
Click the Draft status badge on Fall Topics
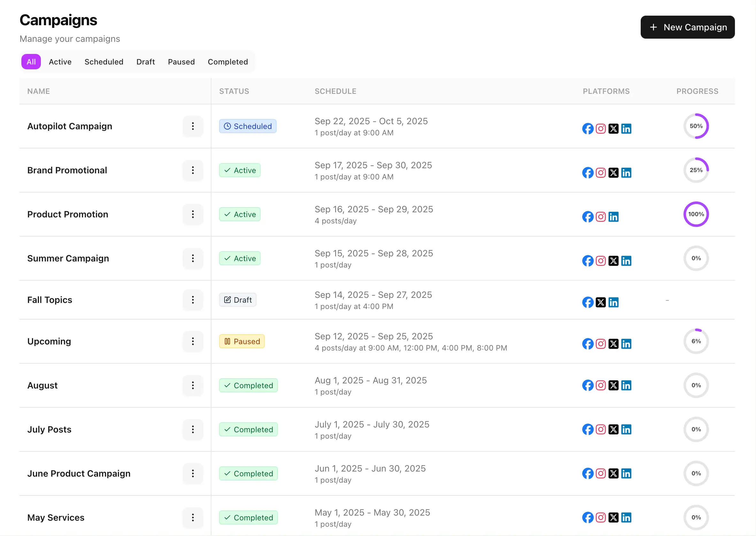tap(237, 300)
